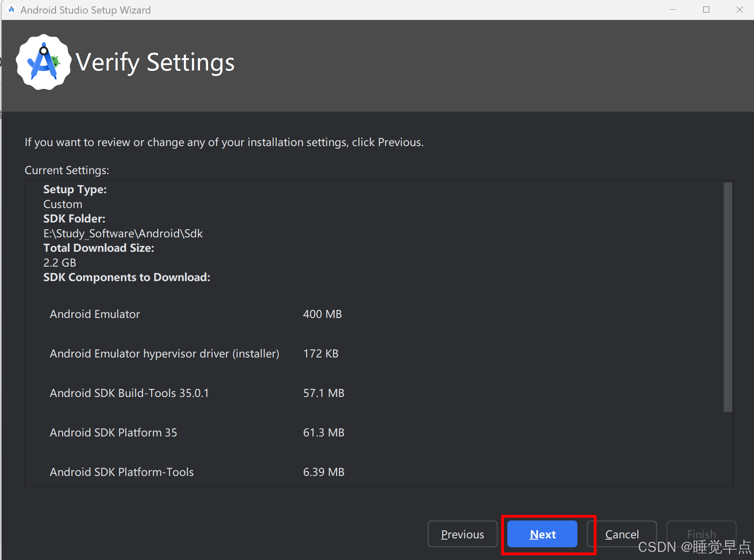Click the Android Studio icon in title bar
The height and width of the screenshot is (560, 754).
pyautogui.click(x=11, y=9)
